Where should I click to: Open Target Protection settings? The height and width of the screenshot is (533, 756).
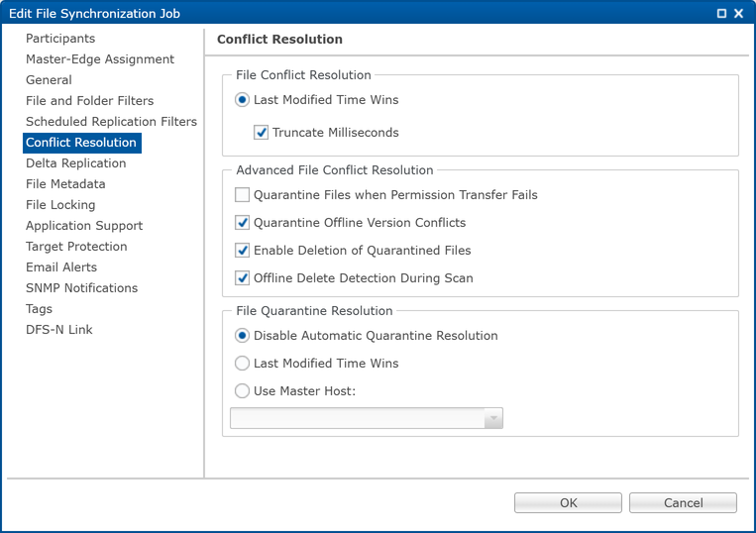76,247
